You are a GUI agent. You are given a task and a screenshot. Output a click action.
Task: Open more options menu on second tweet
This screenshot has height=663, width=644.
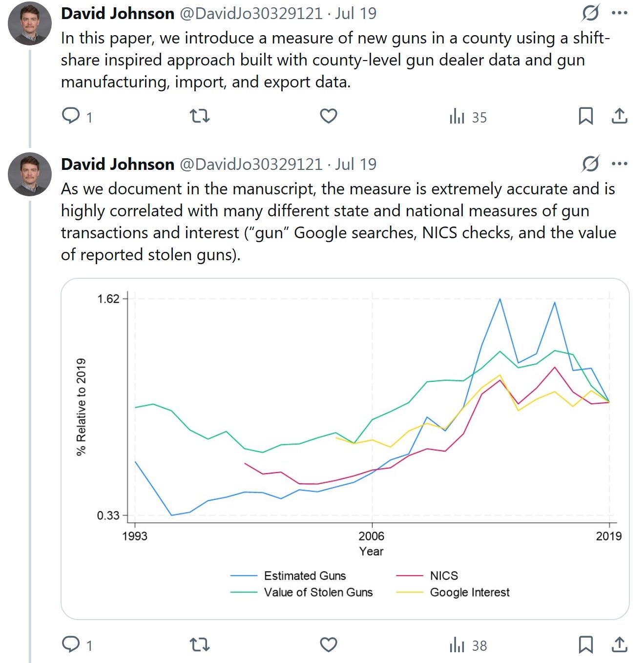pyautogui.click(x=619, y=164)
